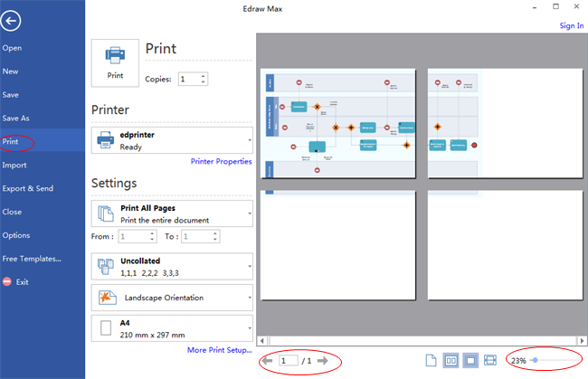Open Printer Properties link
588x379 pixels.
[222, 162]
